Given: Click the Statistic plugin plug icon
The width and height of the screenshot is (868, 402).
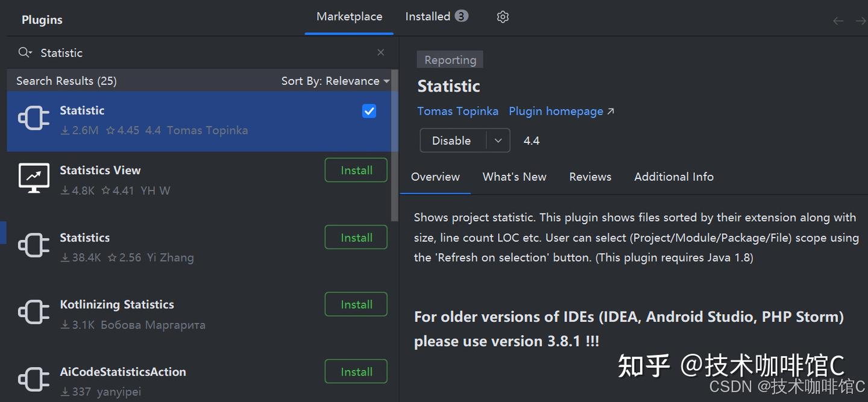Looking at the screenshot, I should coord(34,118).
